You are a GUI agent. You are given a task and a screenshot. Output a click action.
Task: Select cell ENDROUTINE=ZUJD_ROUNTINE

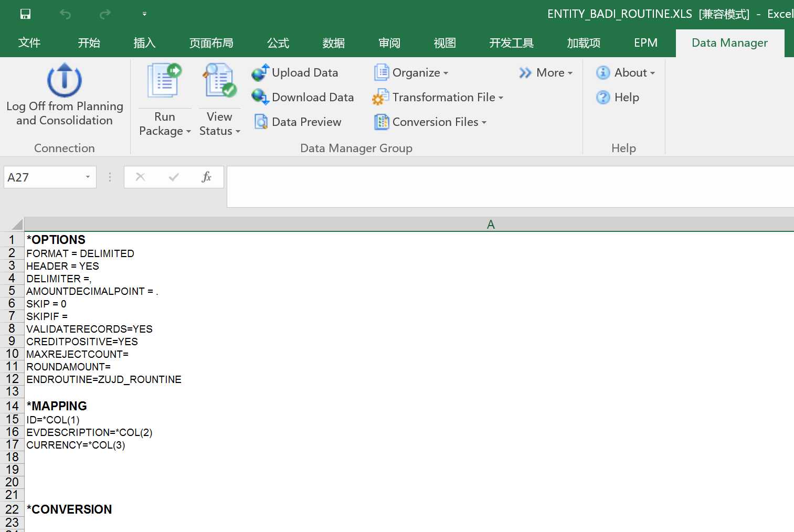pyautogui.click(x=409, y=379)
